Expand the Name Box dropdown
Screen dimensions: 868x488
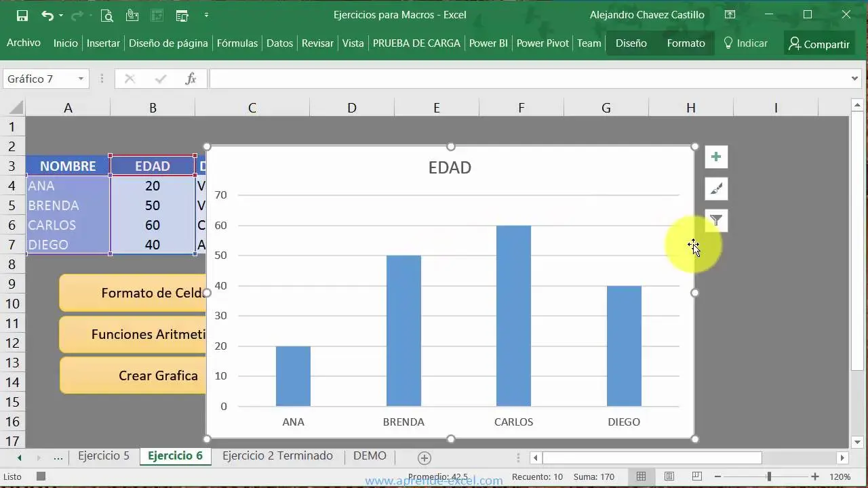coord(81,79)
